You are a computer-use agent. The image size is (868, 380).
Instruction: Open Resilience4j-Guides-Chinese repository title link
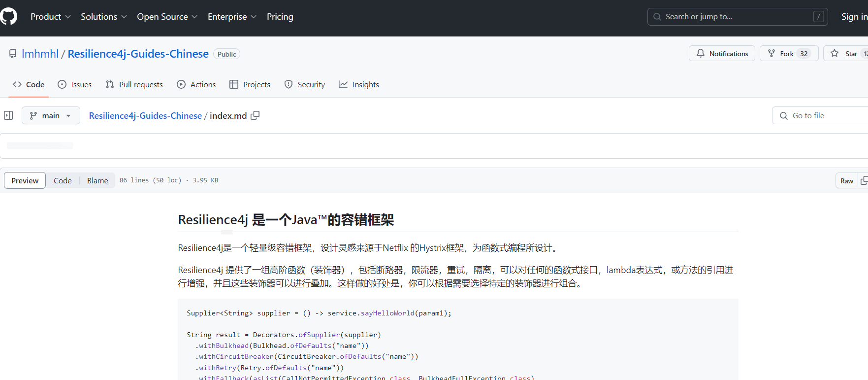138,54
